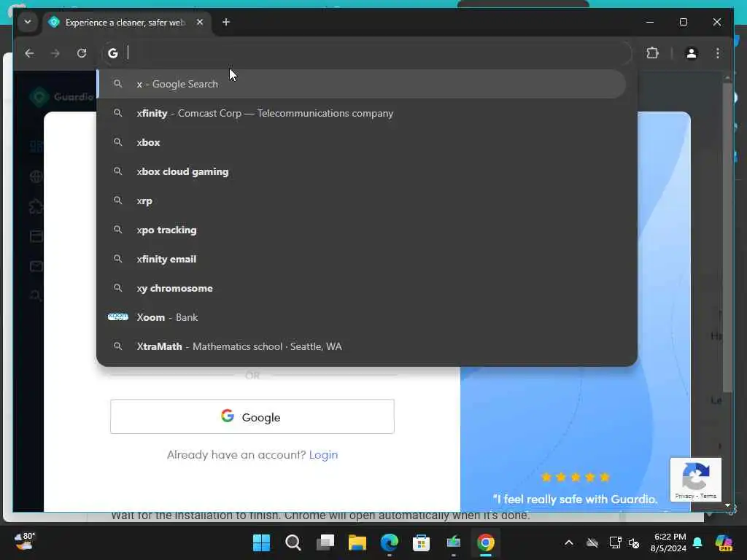Screen dimensions: 747x560
Task: Go back to previous page
Action: pos(29,53)
